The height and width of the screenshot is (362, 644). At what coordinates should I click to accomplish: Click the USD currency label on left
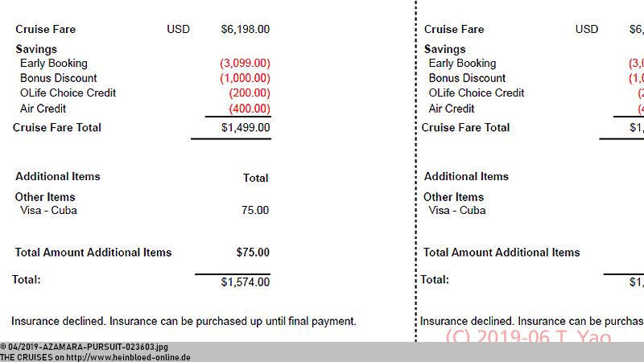(x=178, y=30)
